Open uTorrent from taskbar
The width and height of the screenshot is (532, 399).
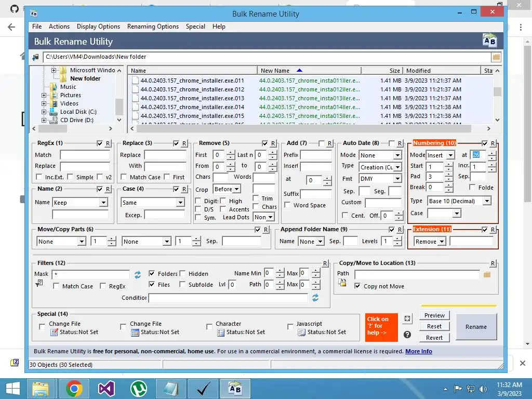138,389
